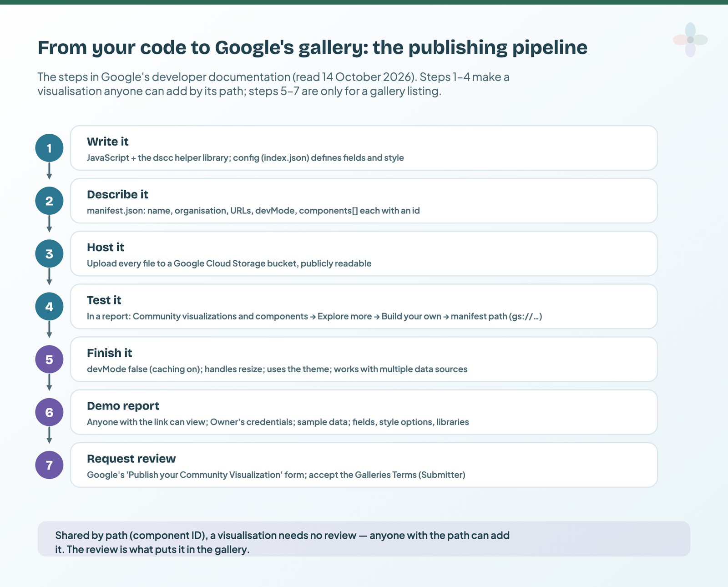Click the 'In a report: Community visualizations' line
Viewport: 728px width, 587px height.
click(314, 316)
